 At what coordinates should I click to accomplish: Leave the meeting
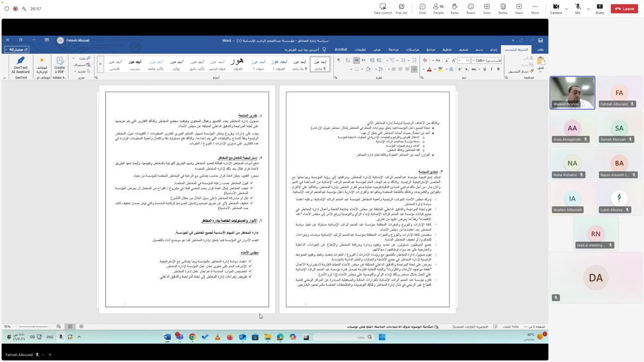[624, 9]
